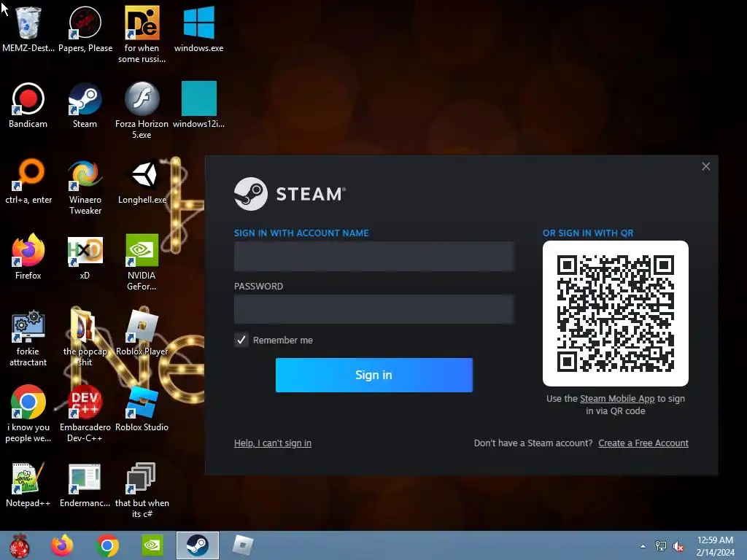Select the Longhell.exe Unity icon
The height and width of the screenshot is (560, 747).
coord(142,181)
